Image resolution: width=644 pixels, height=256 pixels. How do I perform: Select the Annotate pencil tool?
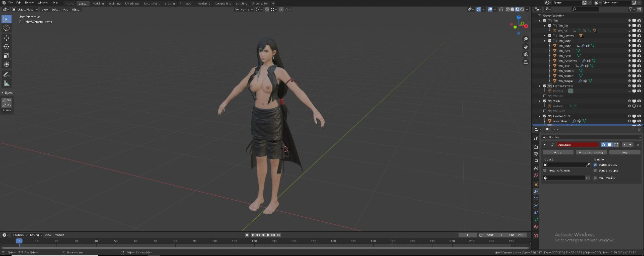coord(7,74)
